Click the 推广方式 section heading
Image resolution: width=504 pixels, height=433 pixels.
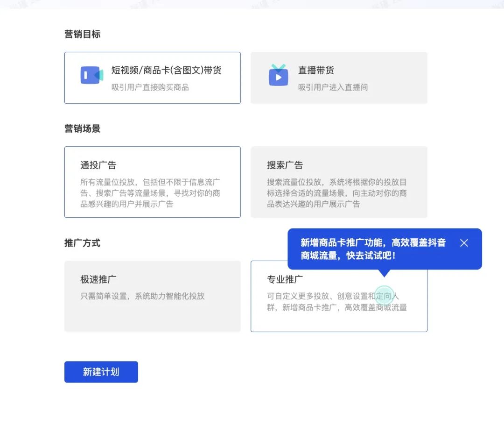[x=82, y=243]
